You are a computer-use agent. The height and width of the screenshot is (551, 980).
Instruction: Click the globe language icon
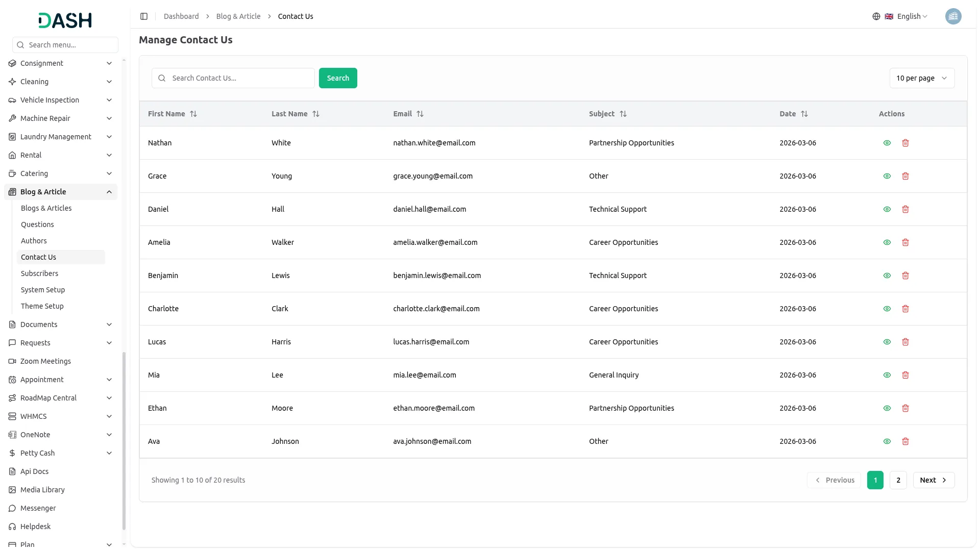click(876, 16)
